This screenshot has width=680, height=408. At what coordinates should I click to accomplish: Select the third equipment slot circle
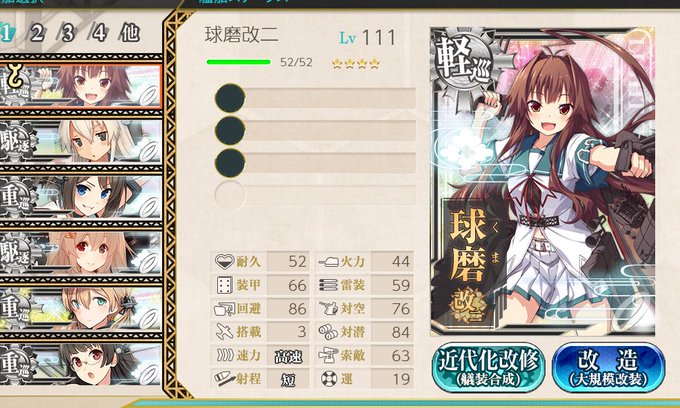230,163
